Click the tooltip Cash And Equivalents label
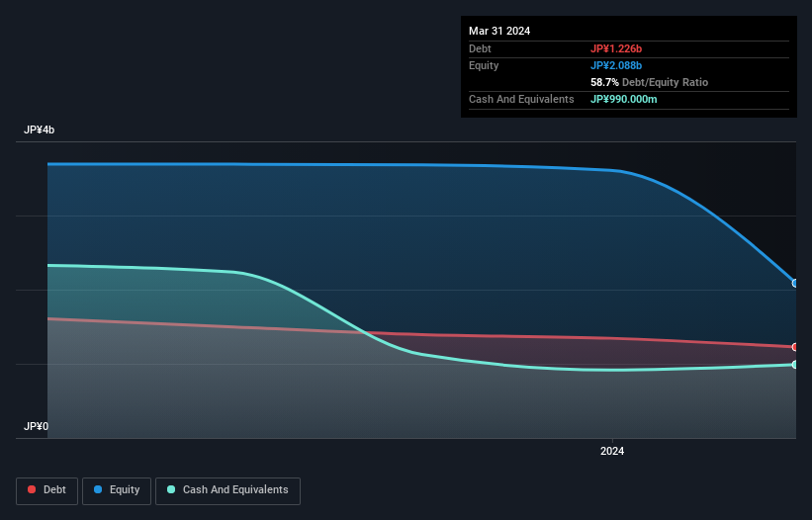 pyautogui.click(x=521, y=99)
